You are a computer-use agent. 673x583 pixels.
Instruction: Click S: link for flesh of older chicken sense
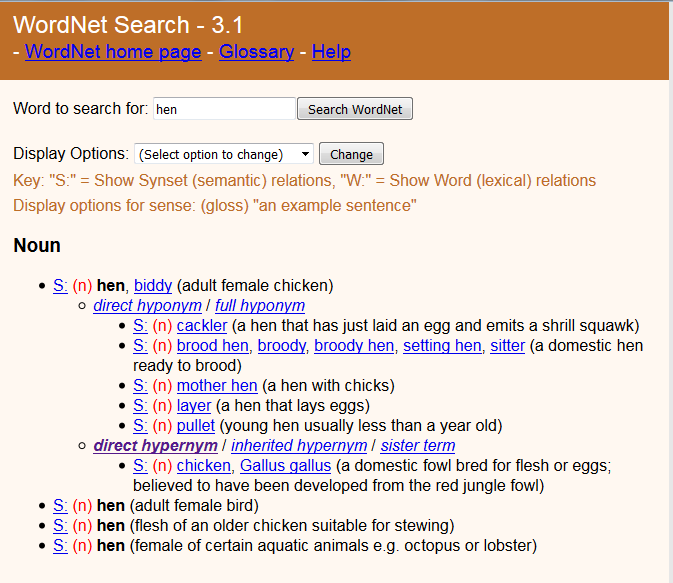pyautogui.click(x=60, y=525)
